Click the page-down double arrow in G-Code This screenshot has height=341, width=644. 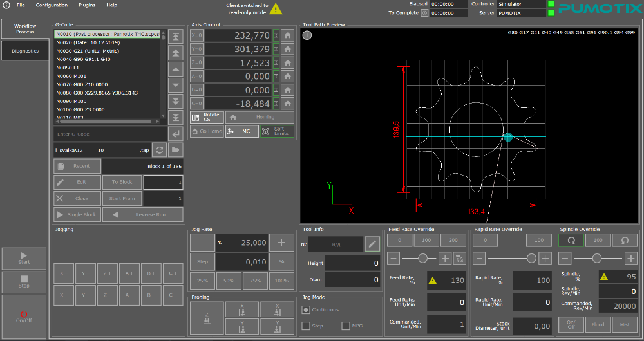coord(176,101)
